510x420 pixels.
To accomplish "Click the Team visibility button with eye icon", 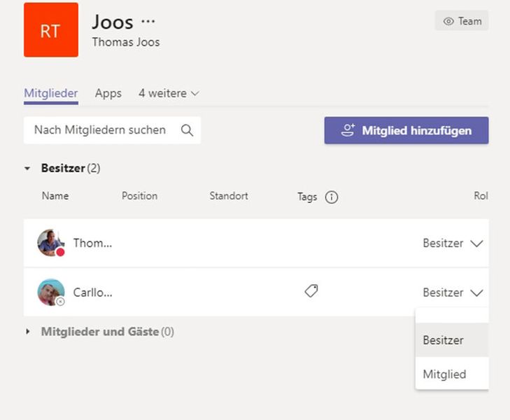I will (462, 21).
